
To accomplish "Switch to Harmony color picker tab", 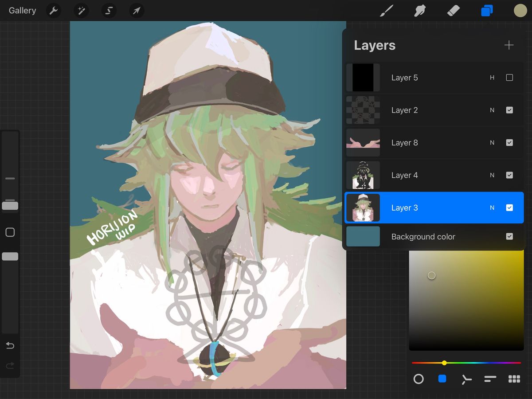I will pos(466,379).
